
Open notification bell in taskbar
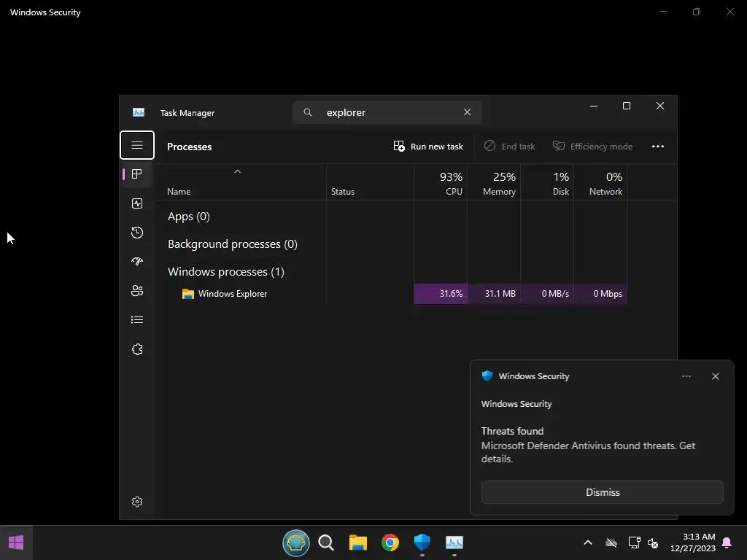(727, 542)
